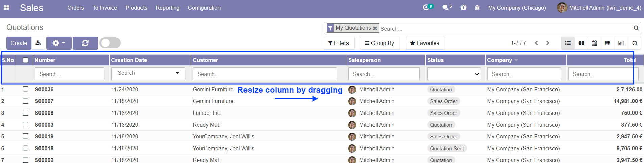The width and height of the screenshot is (644, 163).
Task: Tick the select-all checkbox in table header
Action: 25,60
